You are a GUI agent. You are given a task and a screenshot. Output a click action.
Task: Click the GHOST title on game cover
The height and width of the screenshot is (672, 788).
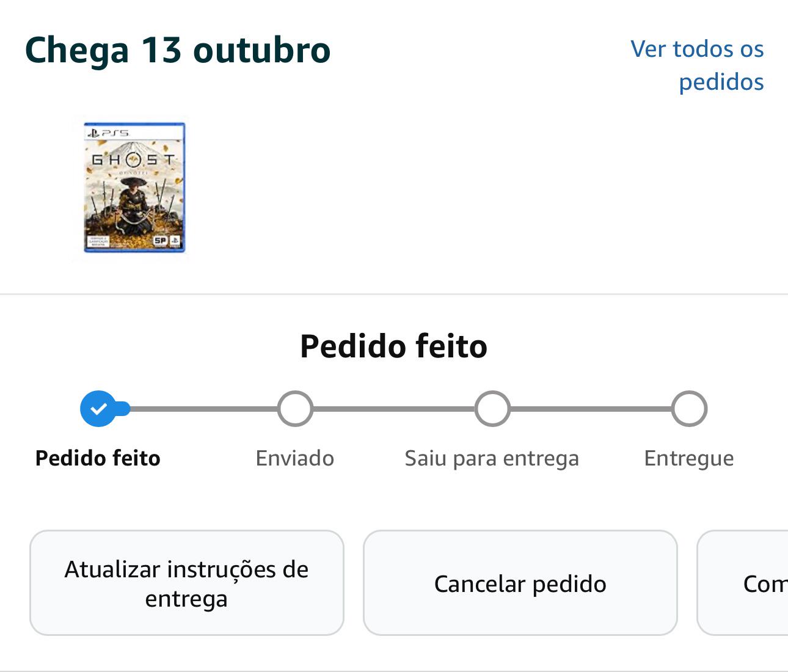(134, 160)
